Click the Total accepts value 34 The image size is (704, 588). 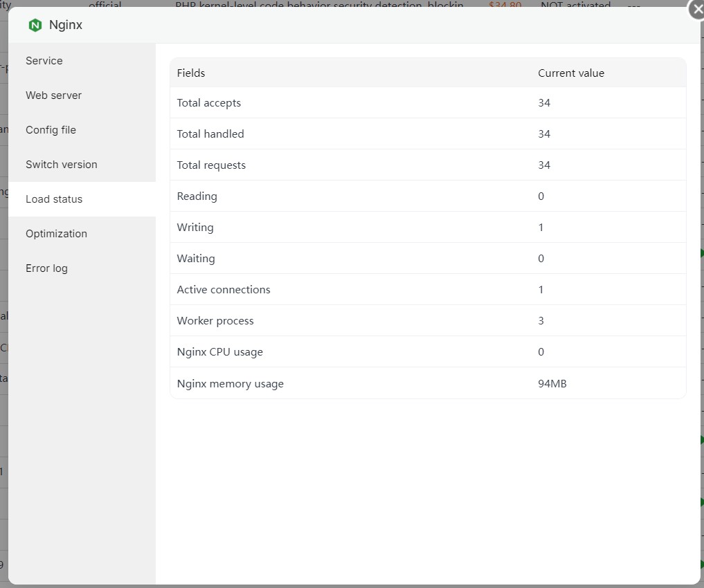[x=544, y=102]
